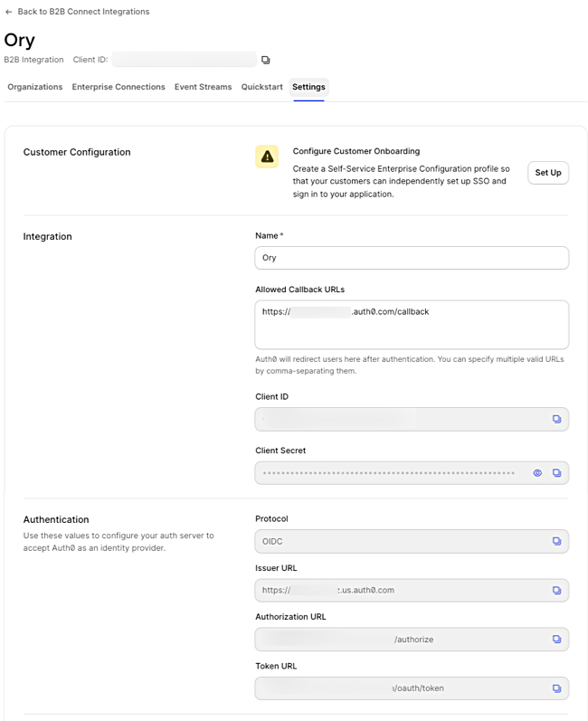Image resolution: width=588 pixels, height=721 pixels.
Task: Click the B2B Integration label
Action: (33, 60)
